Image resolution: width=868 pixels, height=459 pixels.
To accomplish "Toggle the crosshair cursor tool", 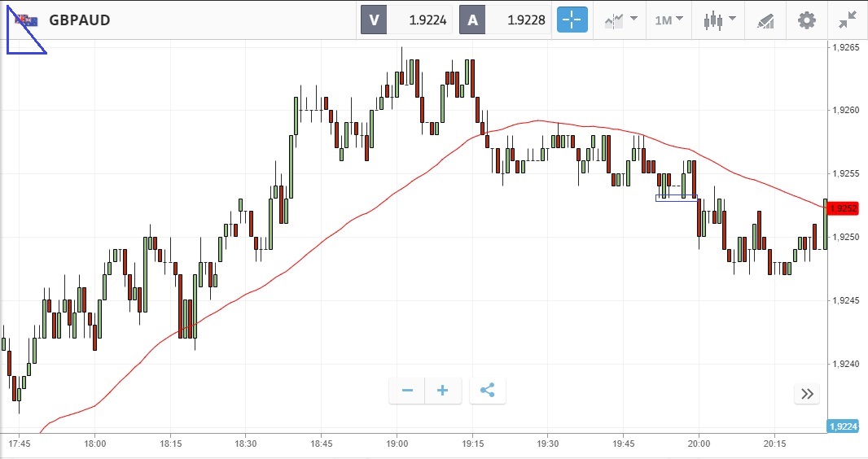I will click(x=572, y=20).
